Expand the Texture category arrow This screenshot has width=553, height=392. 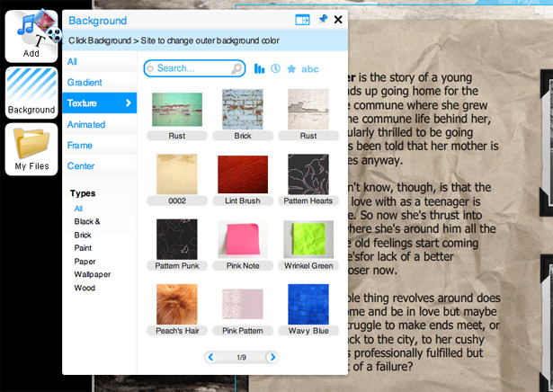[x=129, y=102]
